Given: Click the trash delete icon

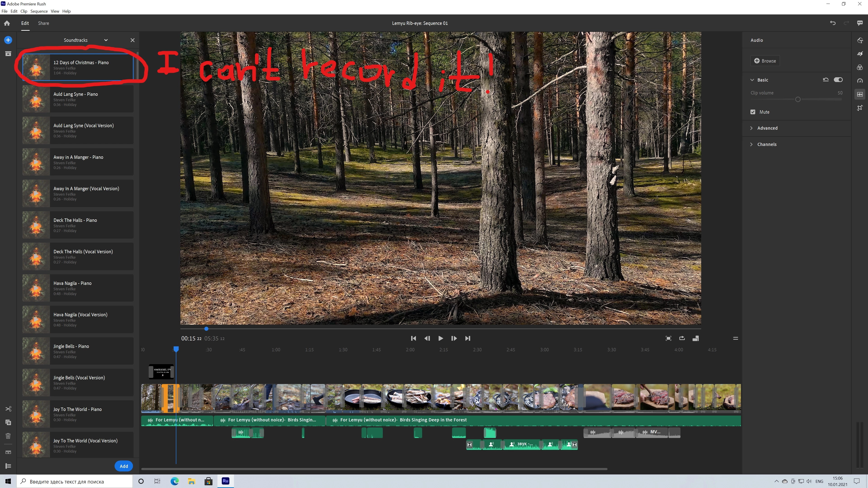Looking at the screenshot, I should (x=8, y=436).
